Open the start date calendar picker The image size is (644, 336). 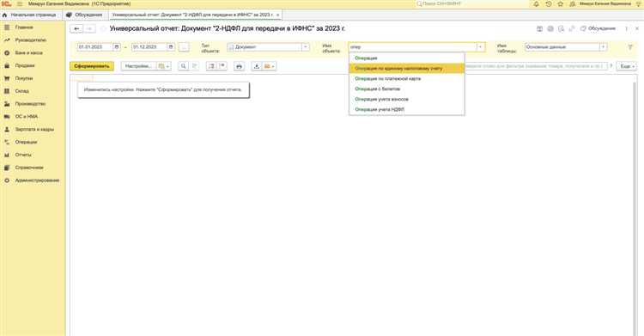(x=117, y=47)
